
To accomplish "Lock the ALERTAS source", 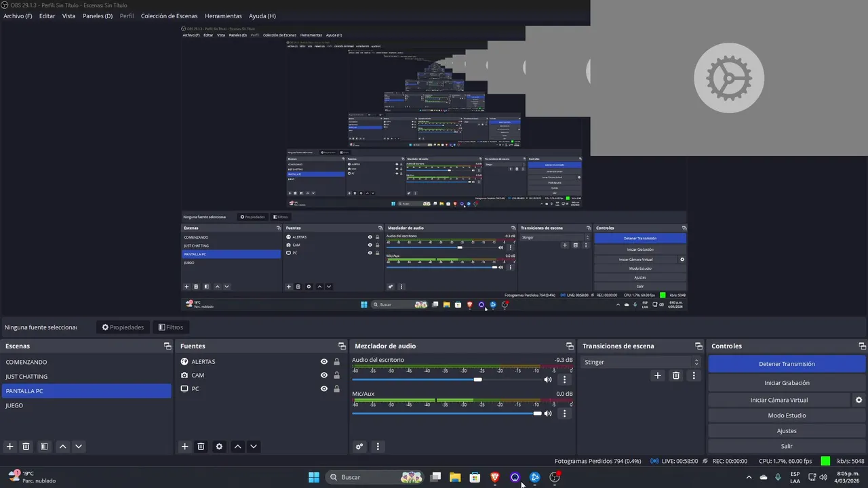I will [336, 362].
